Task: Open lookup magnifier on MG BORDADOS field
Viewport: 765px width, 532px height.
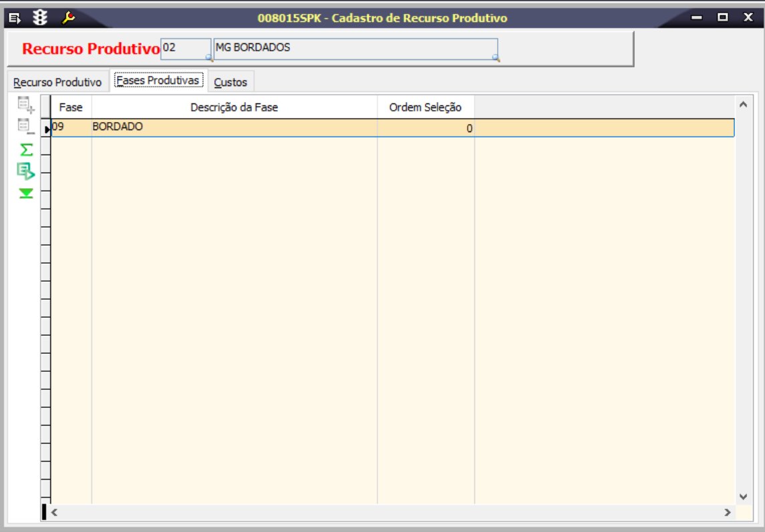Action: (x=496, y=57)
